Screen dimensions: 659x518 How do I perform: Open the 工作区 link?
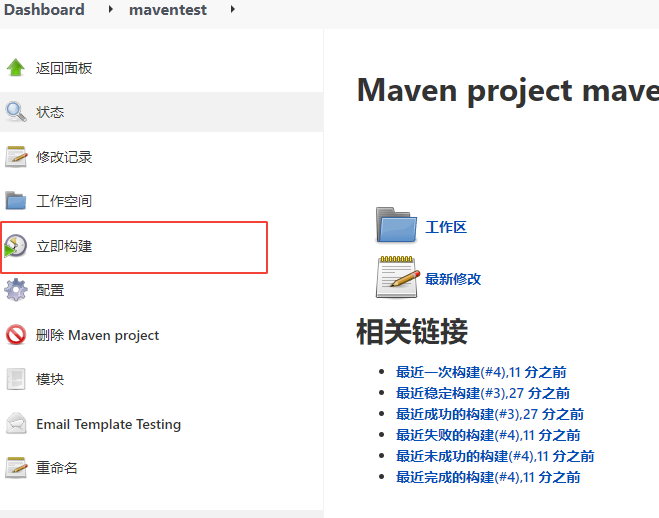point(446,227)
